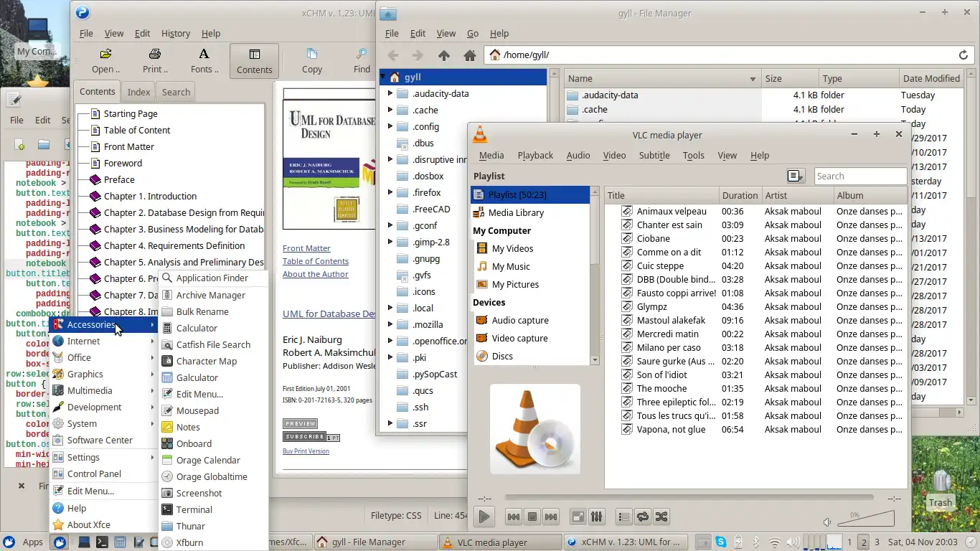Launch Terminal from Accessories menu
This screenshot has height=551, width=980.
pyautogui.click(x=213, y=509)
